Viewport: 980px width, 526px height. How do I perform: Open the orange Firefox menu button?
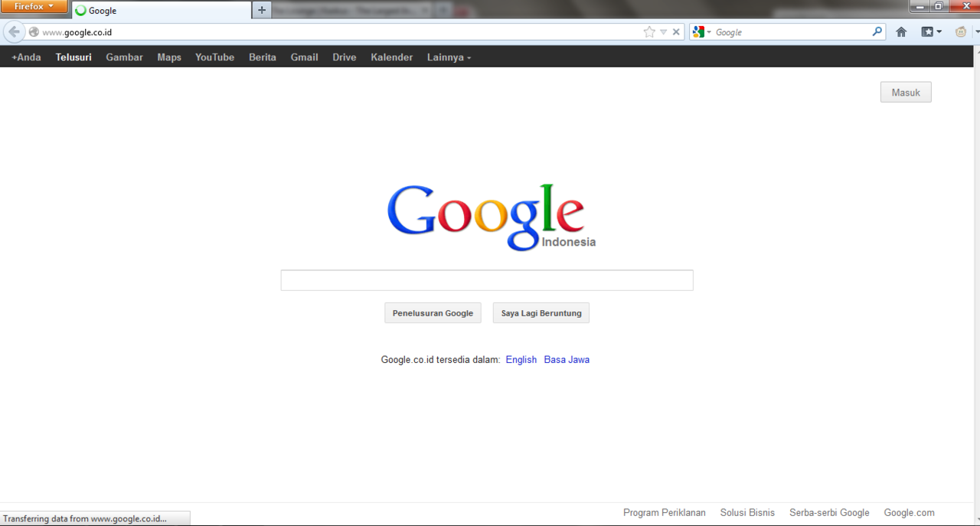[34, 7]
